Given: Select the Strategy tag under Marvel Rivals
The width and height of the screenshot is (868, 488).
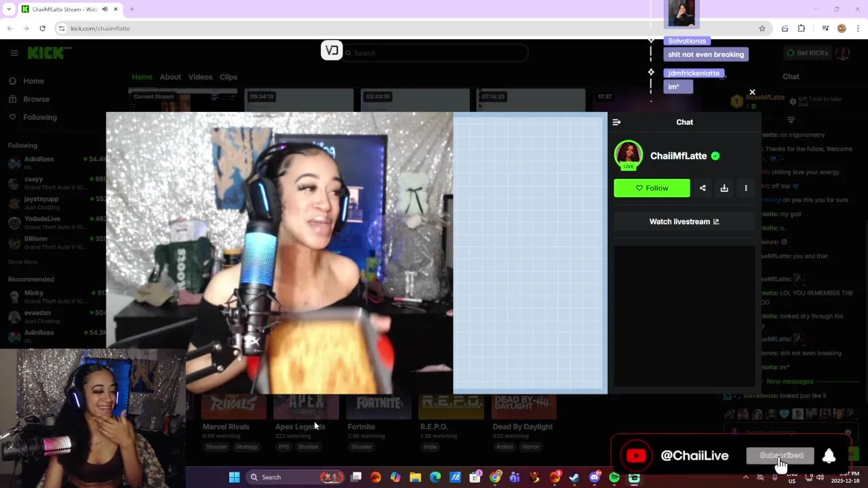Looking at the screenshot, I should coord(246,447).
